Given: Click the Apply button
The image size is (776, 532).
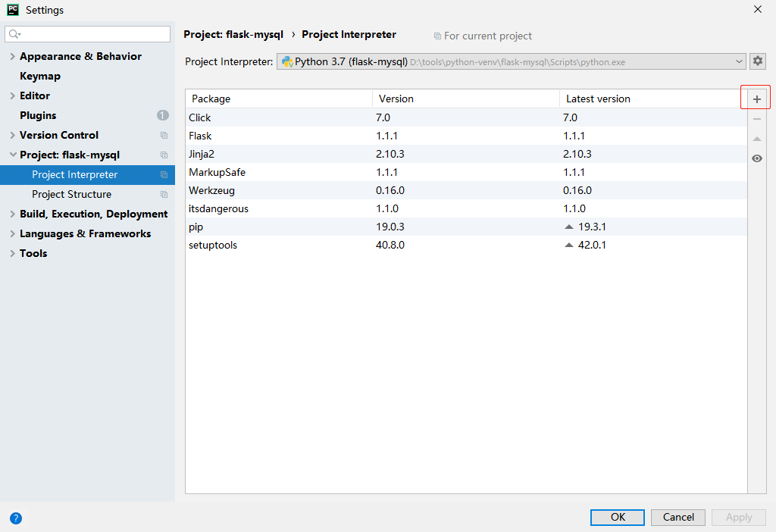Looking at the screenshot, I should coord(739,517).
